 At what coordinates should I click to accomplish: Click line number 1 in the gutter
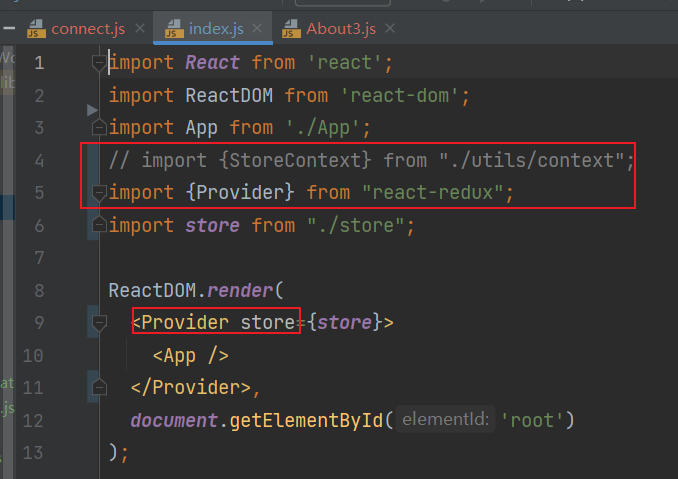tap(39, 63)
